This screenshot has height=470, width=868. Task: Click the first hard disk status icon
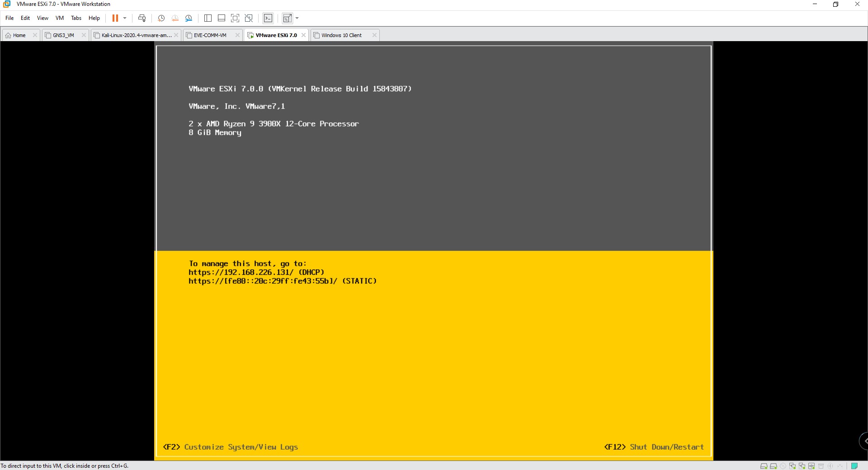click(764, 466)
